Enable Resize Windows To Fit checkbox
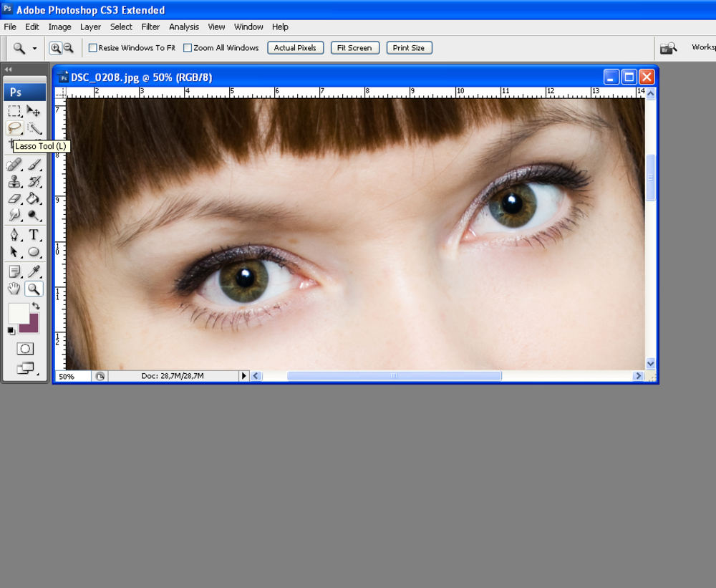This screenshot has width=716, height=588. click(93, 48)
